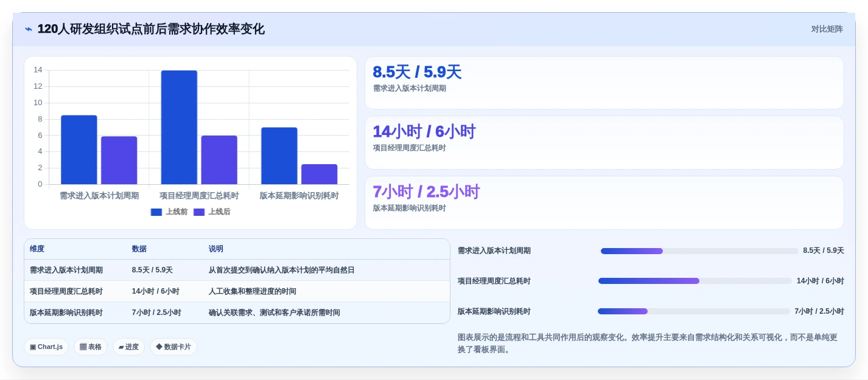868x380 pixels.
Task: Click the footnote paragraph starting 图表展示的是流程和工具
Action: pos(648,344)
